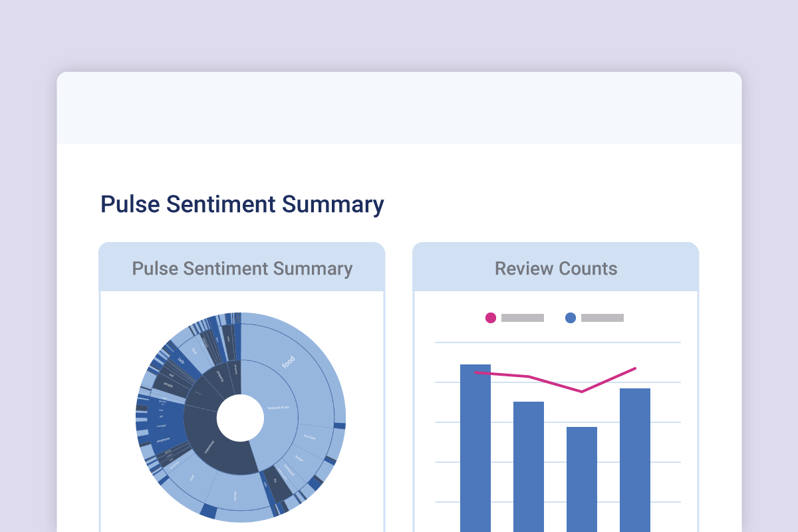Click the pink line's lowest point
Screen dimensions: 798x532
click(582, 392)
